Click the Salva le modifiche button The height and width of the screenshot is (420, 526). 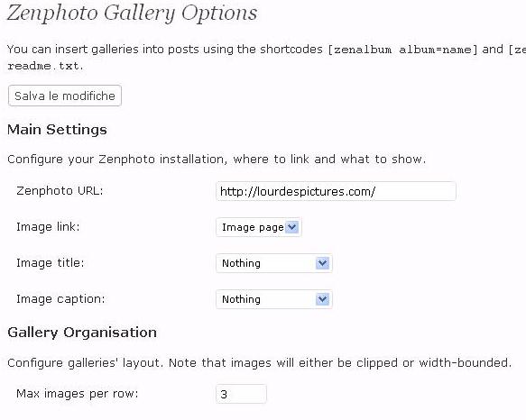[65, 96]
